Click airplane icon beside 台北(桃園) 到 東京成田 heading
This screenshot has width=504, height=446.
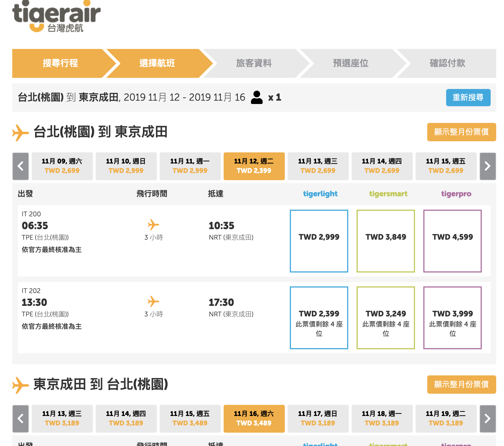(21, 133)
